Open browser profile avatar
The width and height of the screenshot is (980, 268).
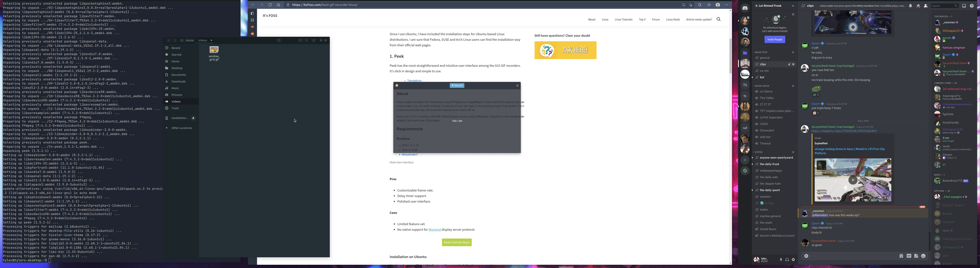[717, 5]
